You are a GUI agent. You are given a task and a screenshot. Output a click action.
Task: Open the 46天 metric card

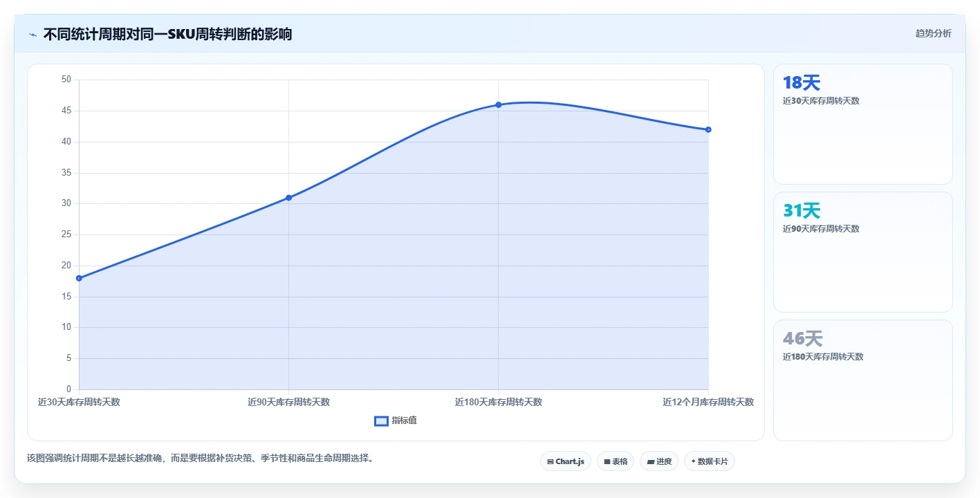point(862,380)
